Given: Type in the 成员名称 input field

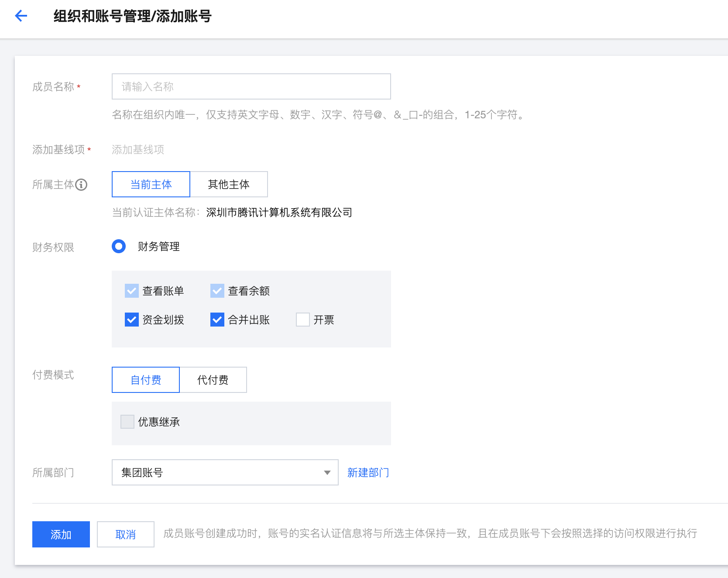Looking at the screenshot, I should 251,86.
